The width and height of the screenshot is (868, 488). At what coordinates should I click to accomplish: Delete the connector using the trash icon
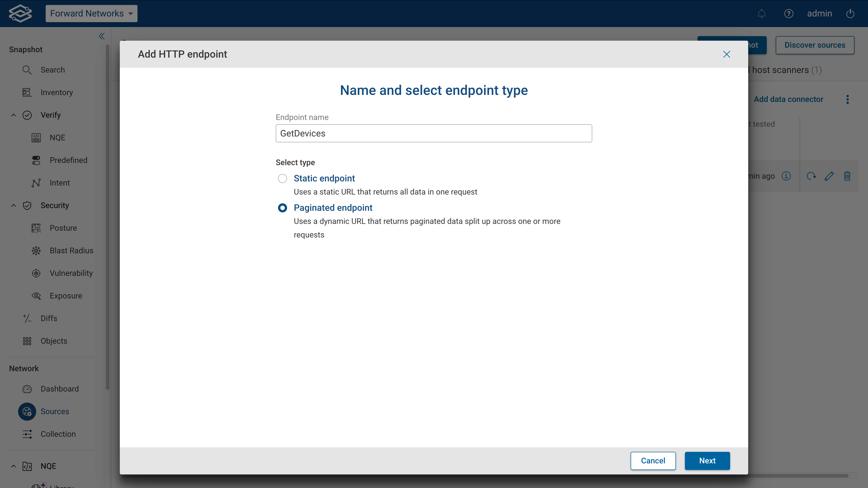(x=847, y=176)
